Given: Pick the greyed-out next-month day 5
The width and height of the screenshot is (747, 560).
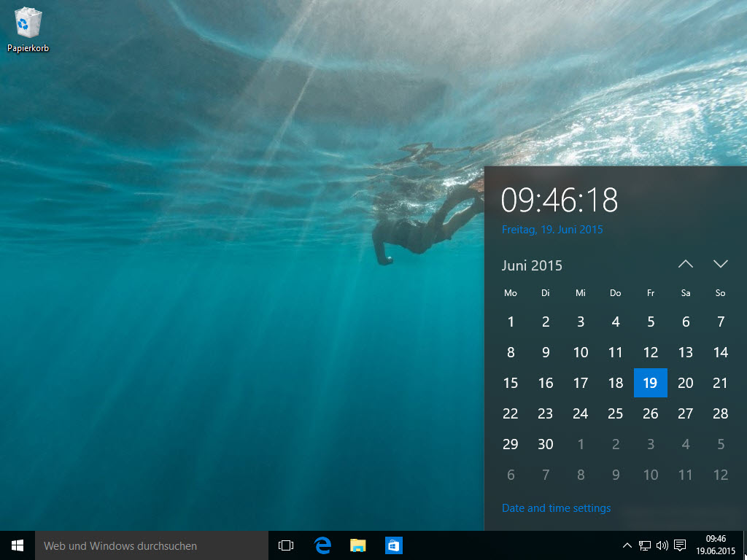Looking at the screenshot, I should [x=720, y=444].
